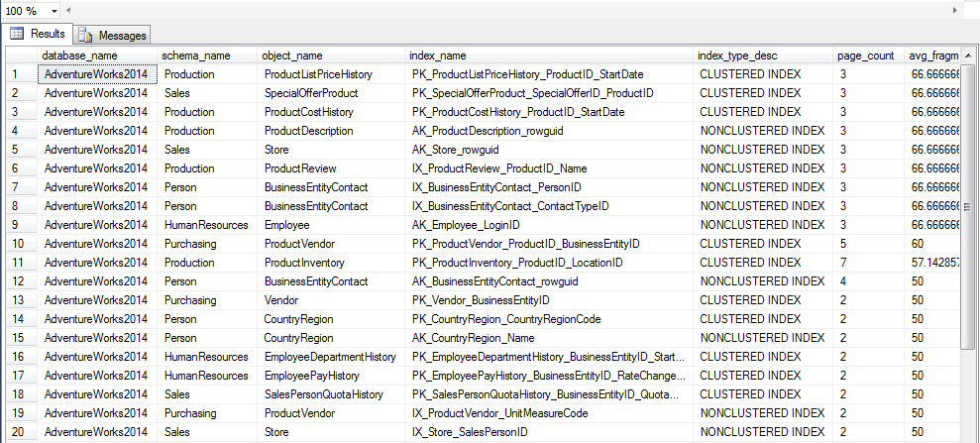
Task: Click the AdventureWorks2014 cell in row 1
Action: pyautogui.click(x=97, y=74)
